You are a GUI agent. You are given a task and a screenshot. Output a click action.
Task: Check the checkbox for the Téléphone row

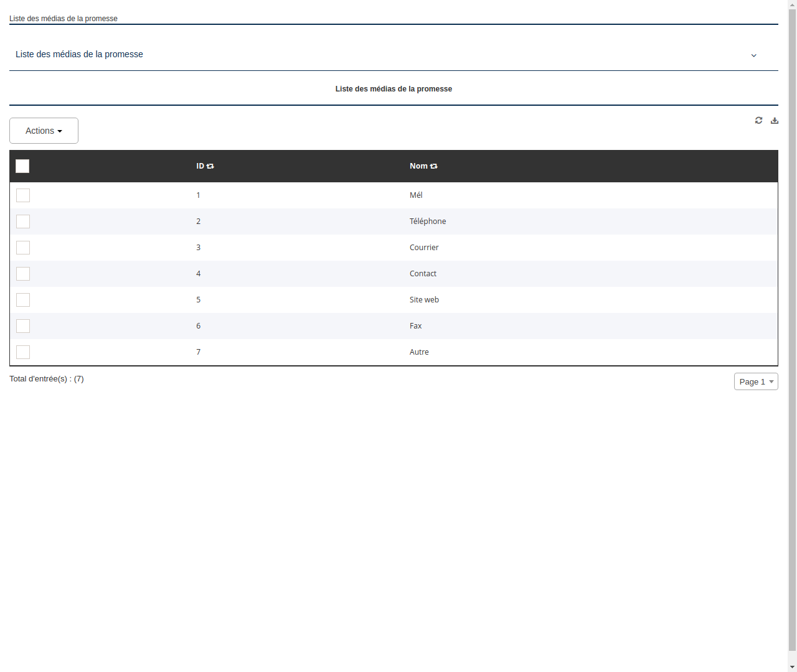23,222
